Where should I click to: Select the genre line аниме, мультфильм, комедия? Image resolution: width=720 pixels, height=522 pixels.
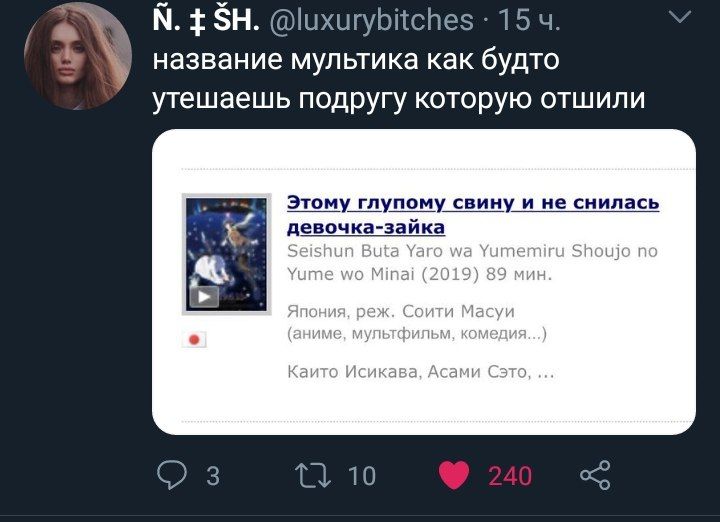(417, 333)
